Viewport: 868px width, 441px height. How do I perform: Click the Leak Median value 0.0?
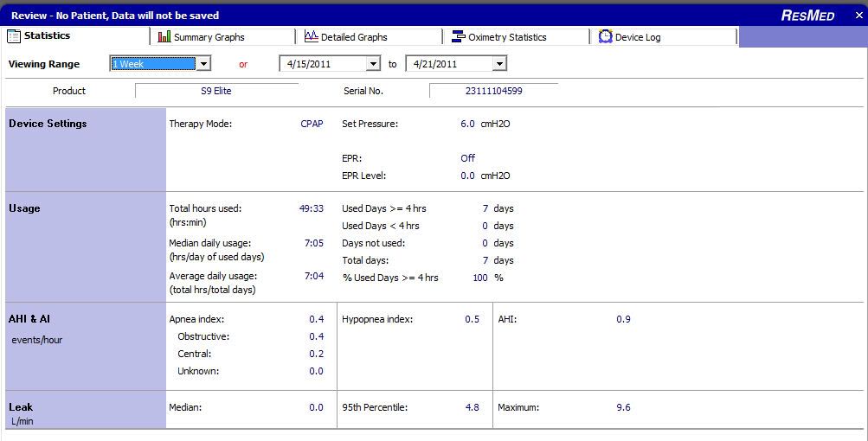pyautogui.click(x=317, y=407)
